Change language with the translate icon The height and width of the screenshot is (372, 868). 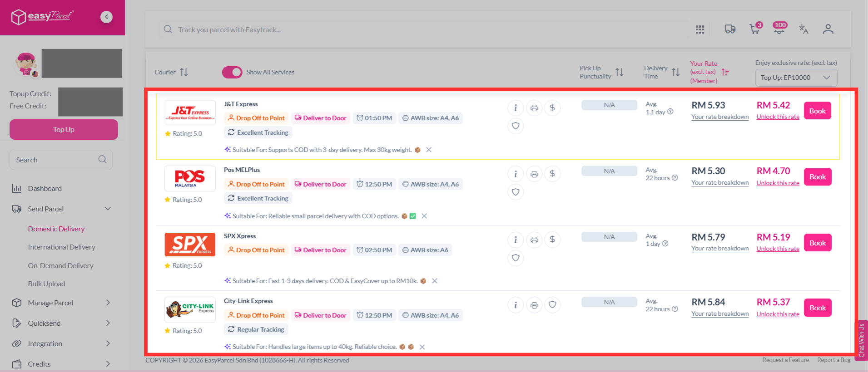point(804,29)
